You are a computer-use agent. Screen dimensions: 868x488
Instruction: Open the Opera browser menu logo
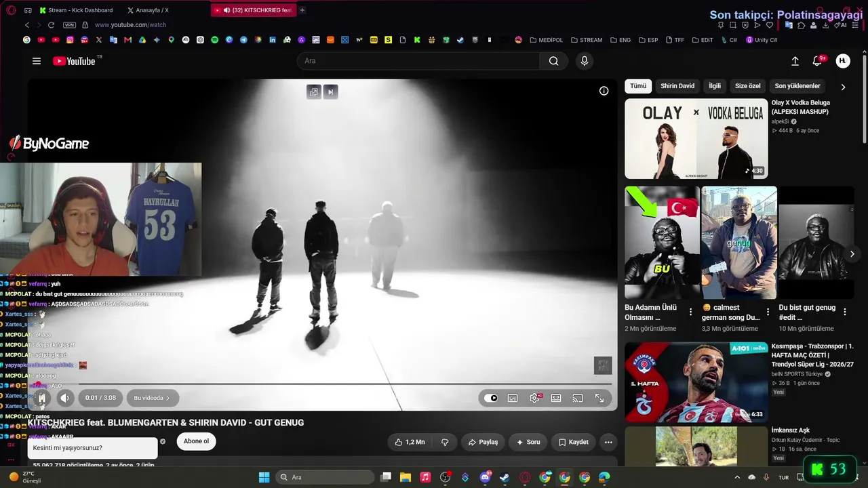click(x=11, y=10)
